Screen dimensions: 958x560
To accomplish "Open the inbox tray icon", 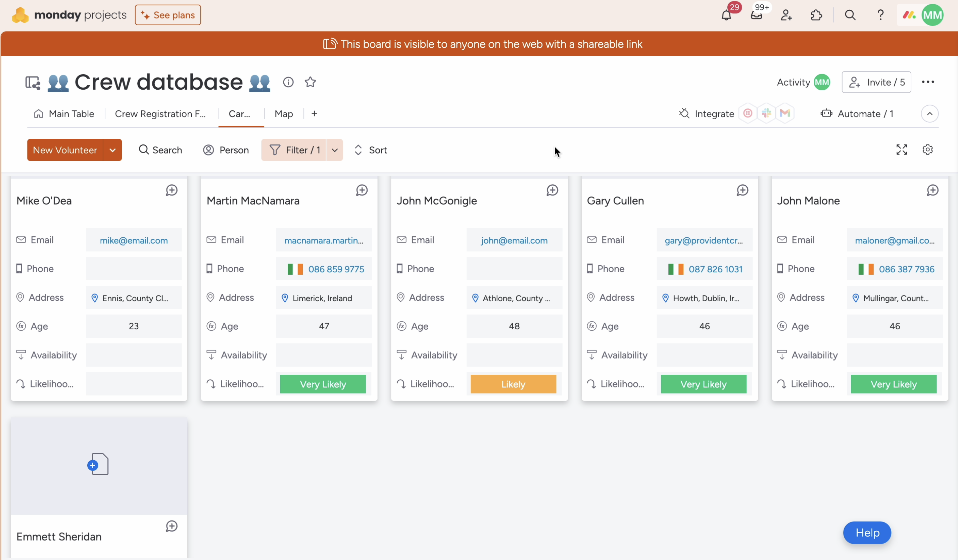I will [756, 15].
